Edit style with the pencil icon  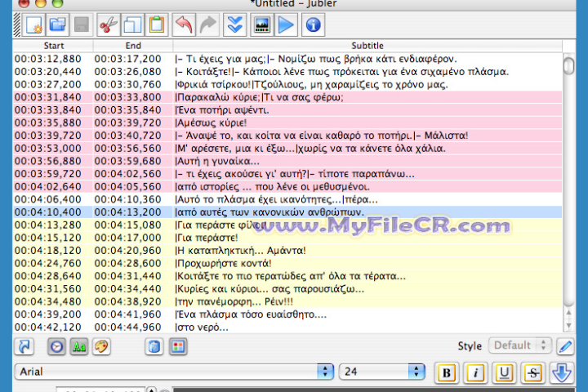(565, 346)
